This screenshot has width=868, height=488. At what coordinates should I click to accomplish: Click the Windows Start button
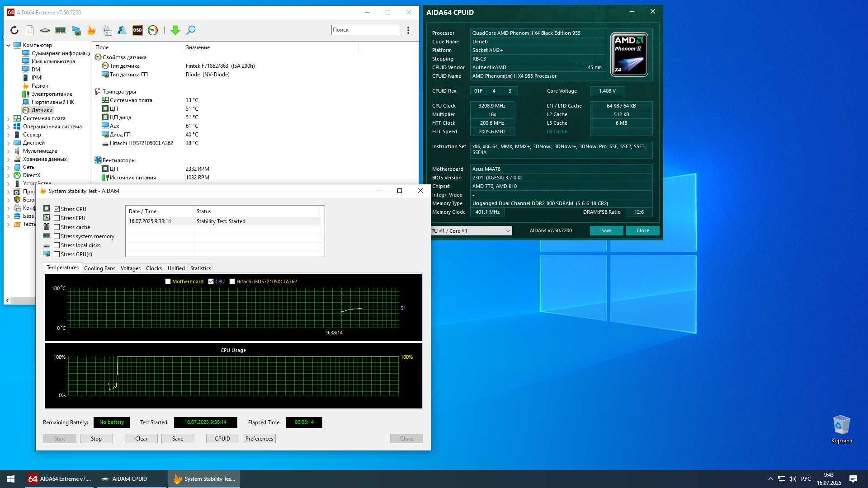11,479
